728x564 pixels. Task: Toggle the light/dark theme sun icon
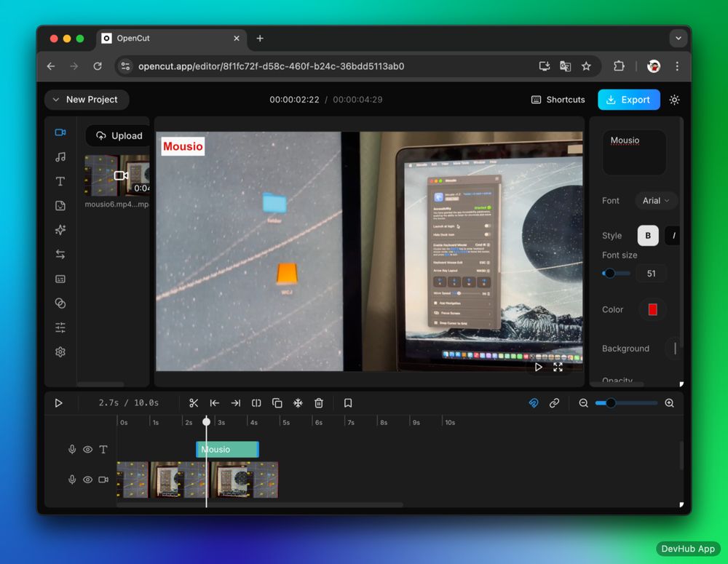675,100
